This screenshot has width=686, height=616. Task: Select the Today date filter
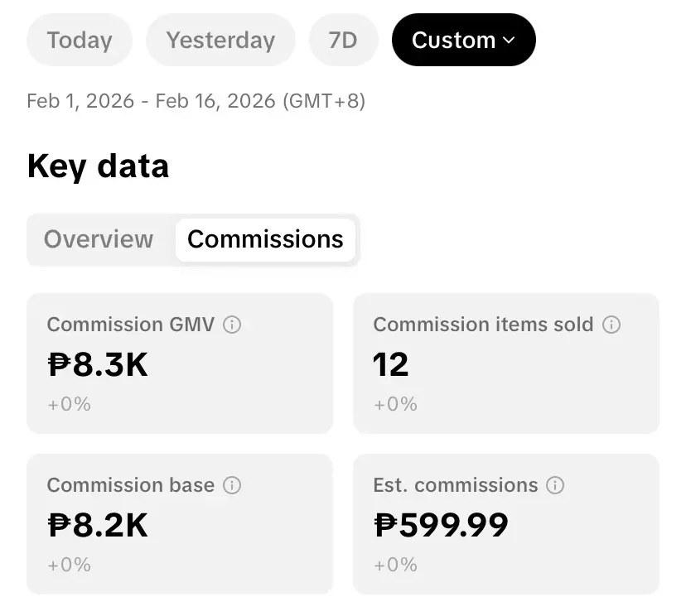coord(80,40)
